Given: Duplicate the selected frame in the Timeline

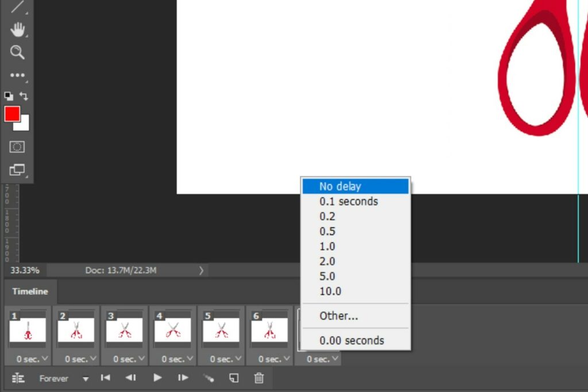Looking at the screenshot, I should 234,378.
